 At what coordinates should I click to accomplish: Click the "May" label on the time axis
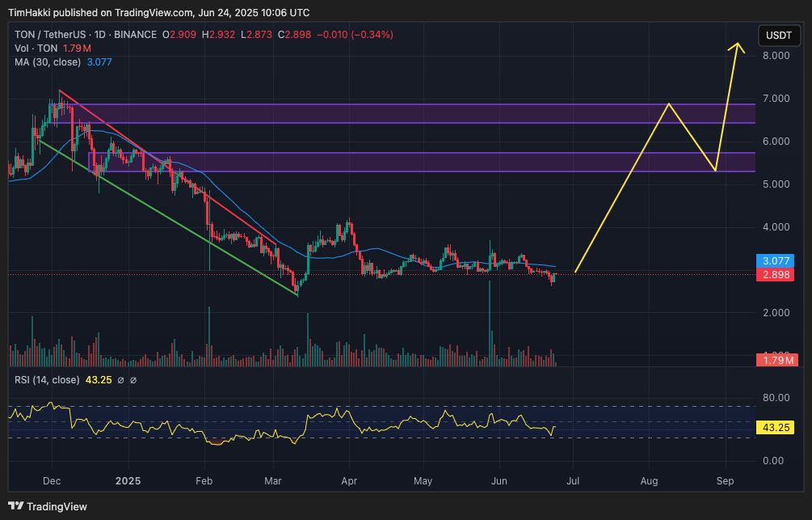pos(423,481)
